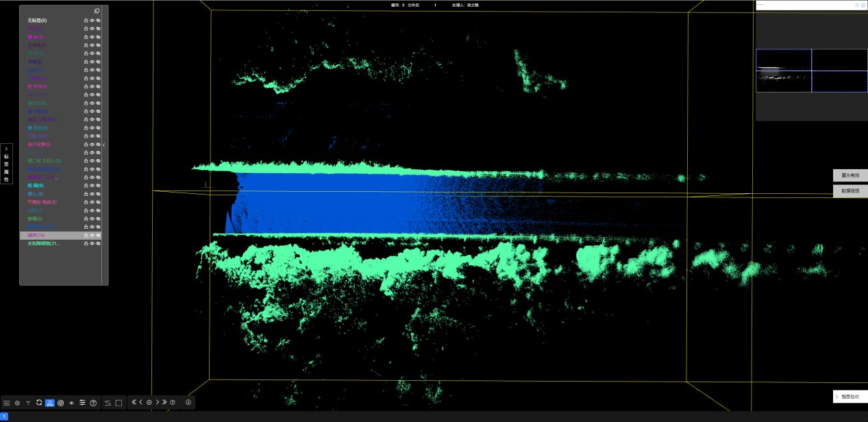Select the rectangle selection tool
This screenshot has width=868, height=422.
[119, 403]
